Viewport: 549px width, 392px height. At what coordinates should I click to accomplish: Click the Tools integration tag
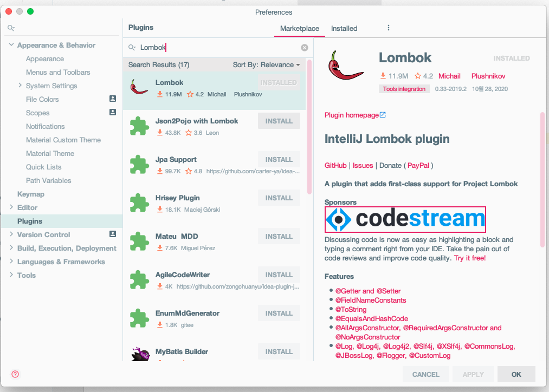[404, 89]
